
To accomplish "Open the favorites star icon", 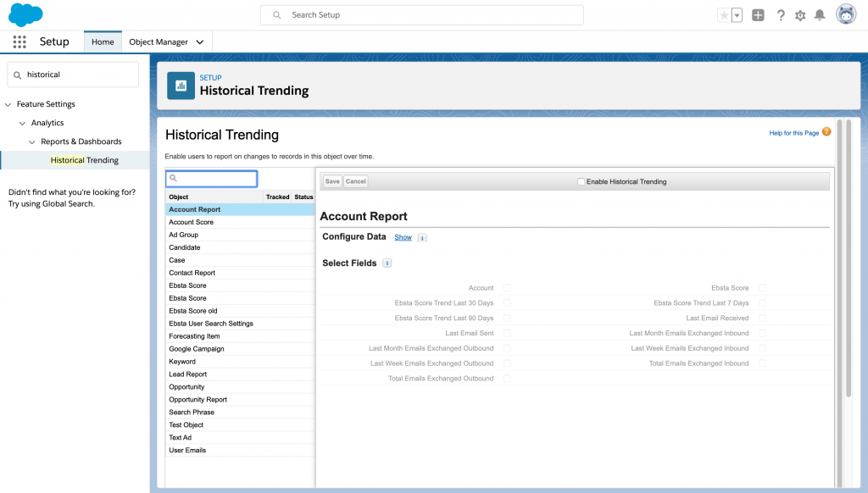I will [x=723, y=15].
